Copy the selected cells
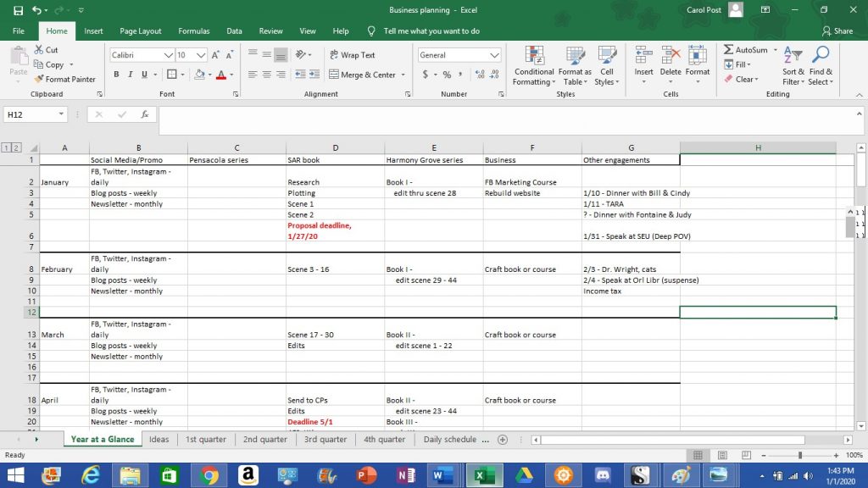The image size is (868, 488). [x=48, y=64]
